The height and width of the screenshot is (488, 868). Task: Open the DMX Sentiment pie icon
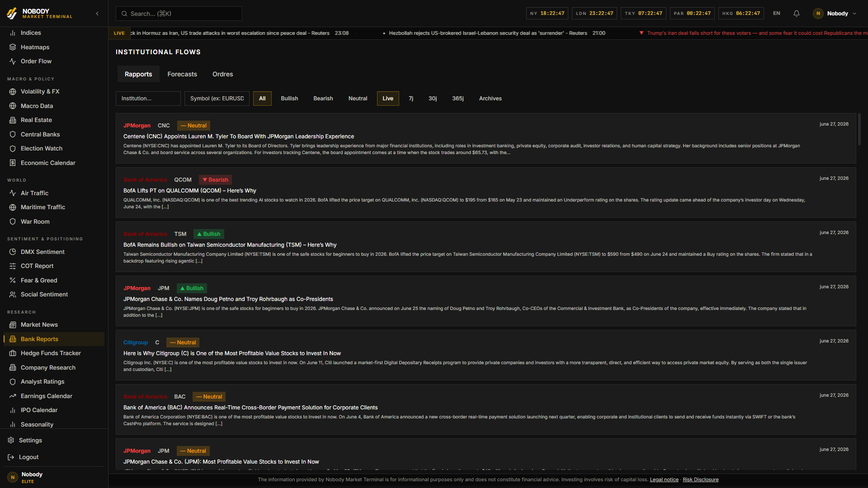pos(13,252)
